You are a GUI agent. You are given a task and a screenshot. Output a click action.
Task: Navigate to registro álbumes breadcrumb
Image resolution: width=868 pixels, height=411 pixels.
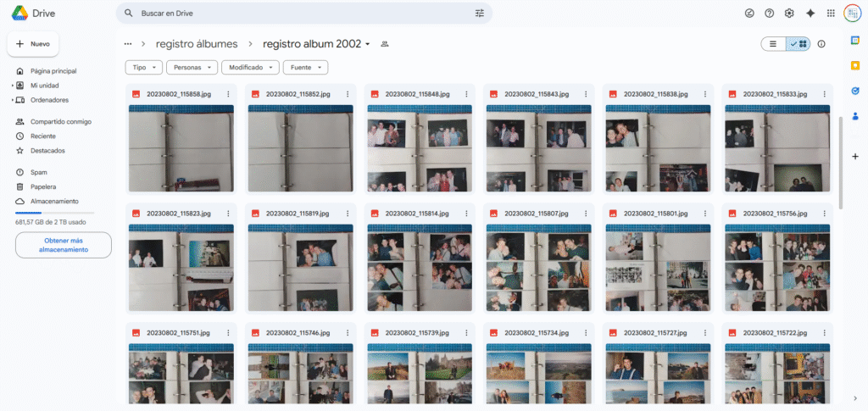[x=197, y=44]
